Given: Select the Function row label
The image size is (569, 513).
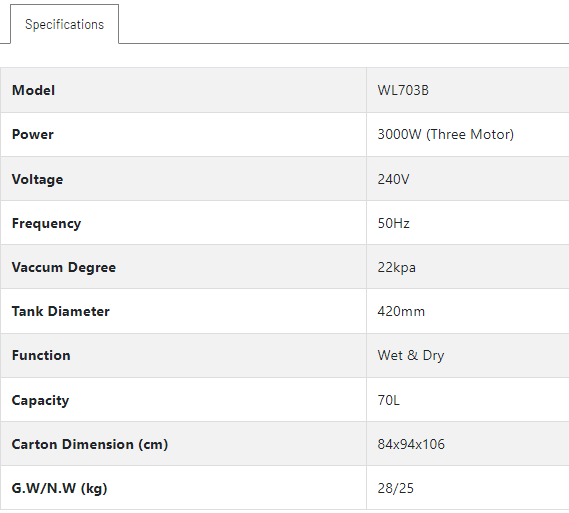Looking at the screenshot, I should click(x=41, y=355).
